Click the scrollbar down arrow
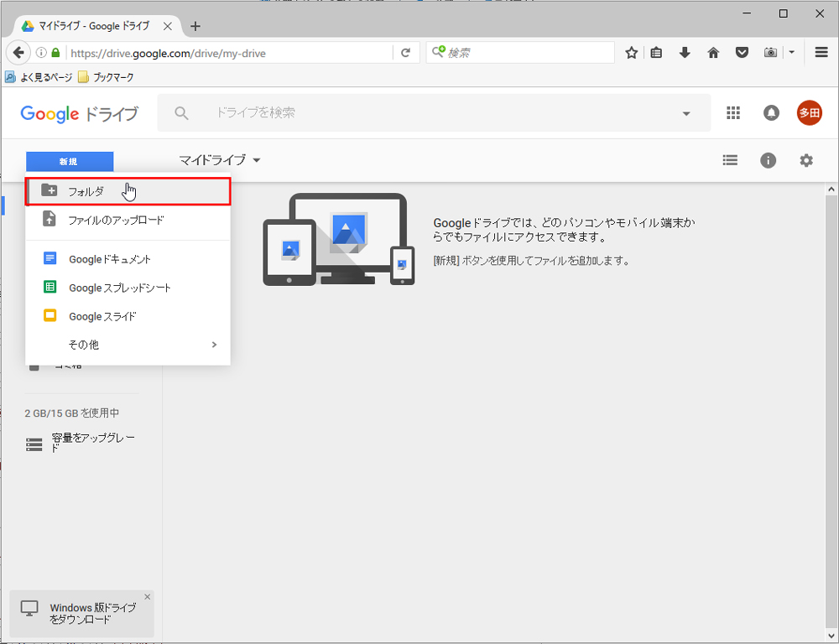839x644 pixels. pos(831,636)
